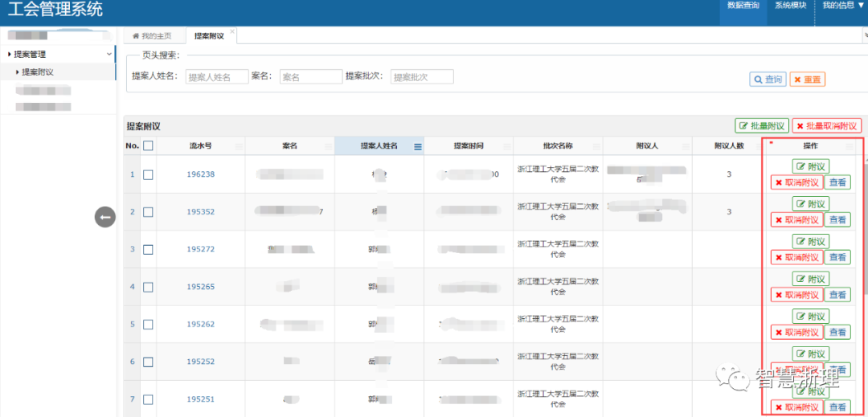The height and width of the screenshot is (417, 868).
Task: Click 附议 button for row 1
Action: coord(810,166)
